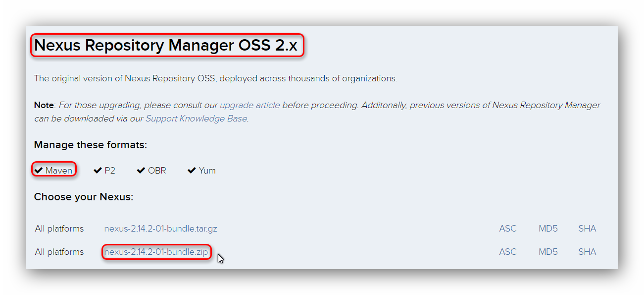
Task: Click the Manage these formats heading
Action: pos(91,145)
